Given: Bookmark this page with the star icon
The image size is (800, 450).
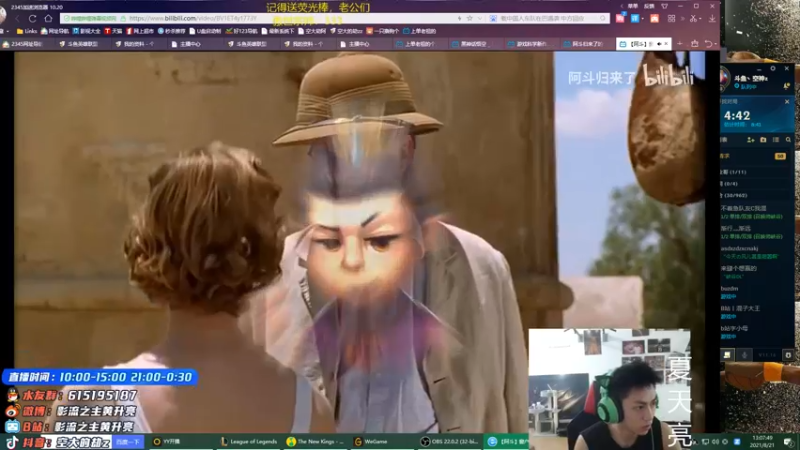Looking at the screenshot, I should (x=469, y=18).
